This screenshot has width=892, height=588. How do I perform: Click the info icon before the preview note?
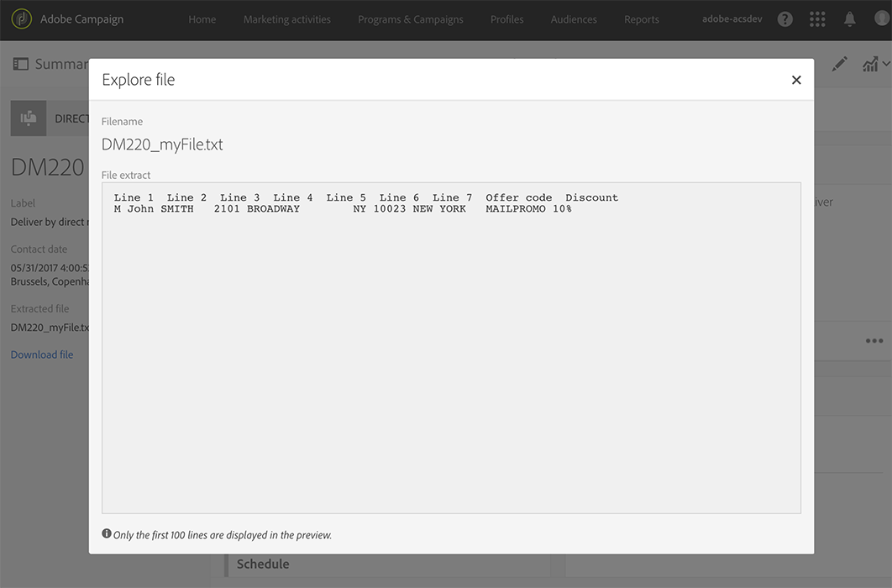(107, 533)
